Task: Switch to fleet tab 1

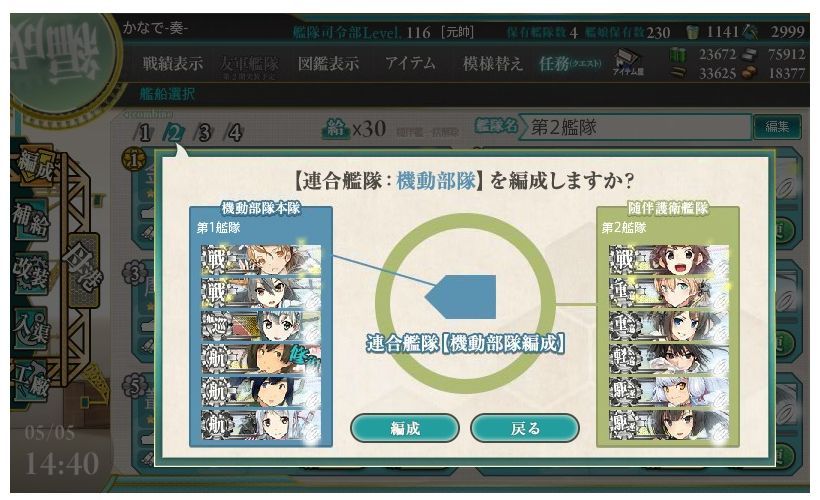Action: click(144, 133)
